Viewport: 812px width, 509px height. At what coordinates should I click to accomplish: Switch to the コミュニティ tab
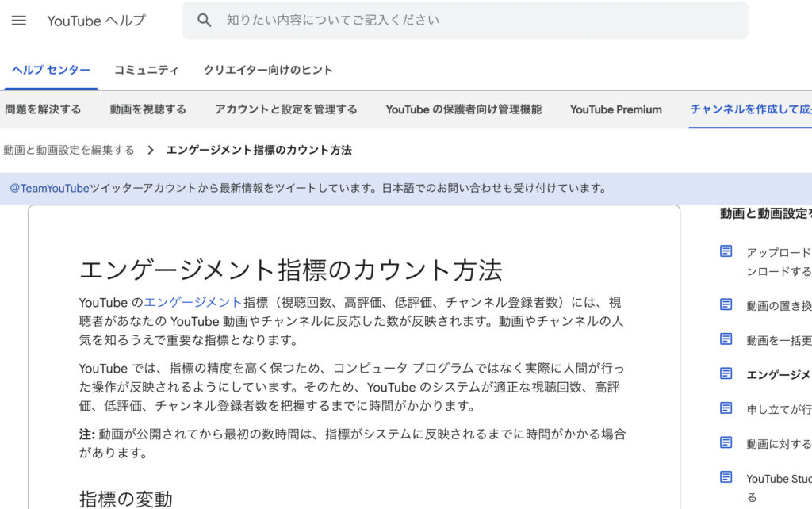[146, 70]
